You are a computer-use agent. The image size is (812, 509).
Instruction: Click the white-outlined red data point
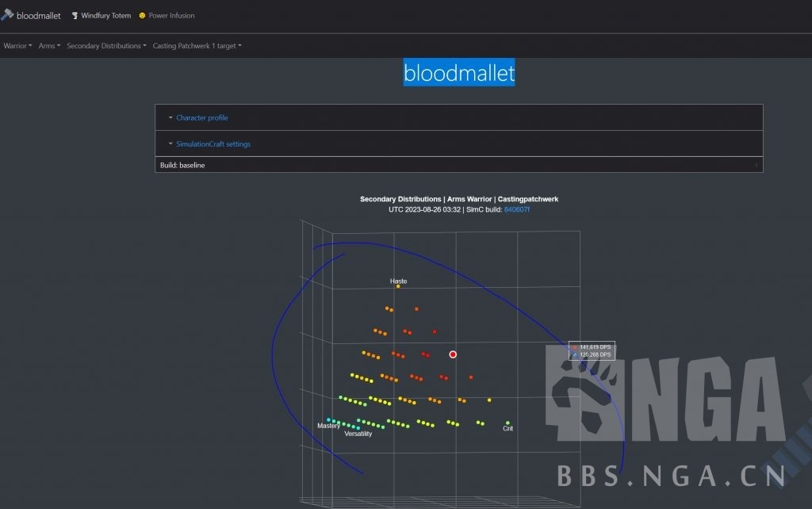point(453,354)
